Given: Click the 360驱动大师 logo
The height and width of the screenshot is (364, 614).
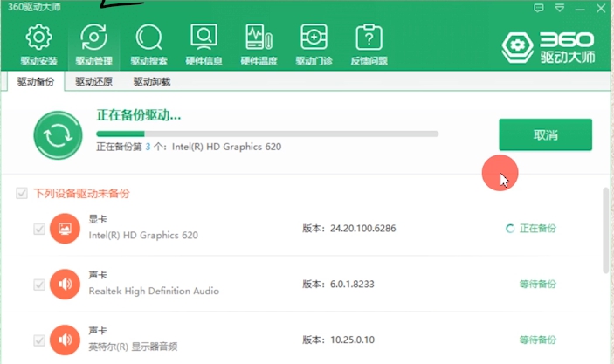Looking at the screenshot, I should [x=548, y=48].
